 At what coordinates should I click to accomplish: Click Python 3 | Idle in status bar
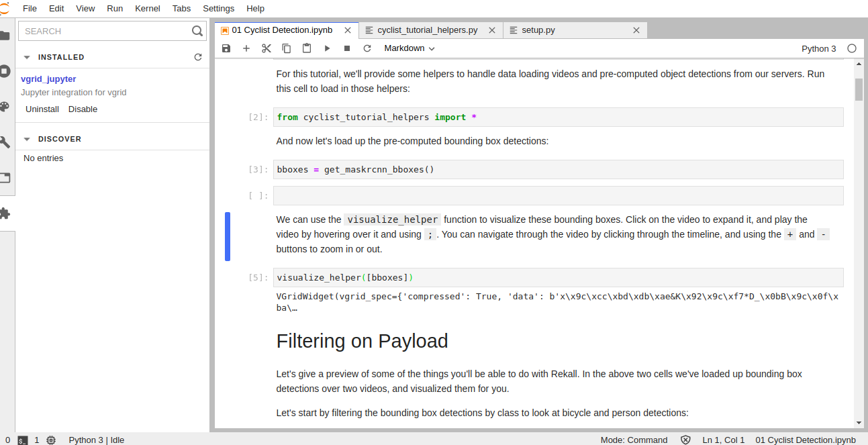pyautogui.click(x=96, y=440)
